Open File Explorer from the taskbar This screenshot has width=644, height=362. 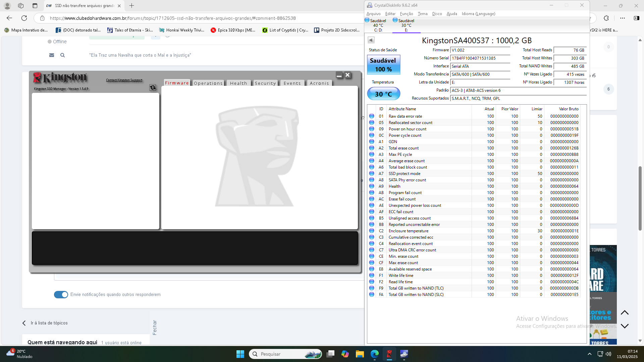point(360,354)
